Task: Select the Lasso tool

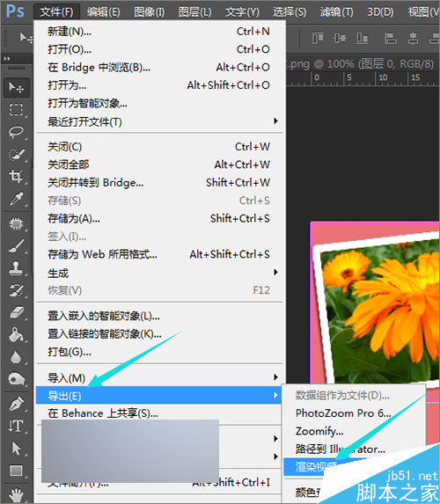Action: coord(16,132)
